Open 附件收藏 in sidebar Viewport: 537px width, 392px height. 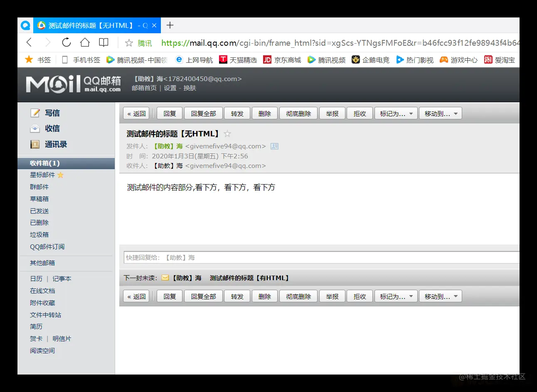click(x=42, y=303)
